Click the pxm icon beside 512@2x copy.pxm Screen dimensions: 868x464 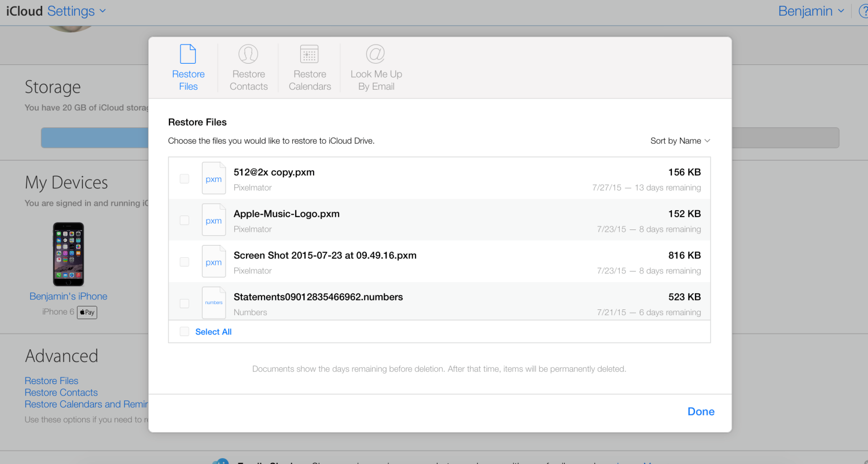[x=214, y=178]
